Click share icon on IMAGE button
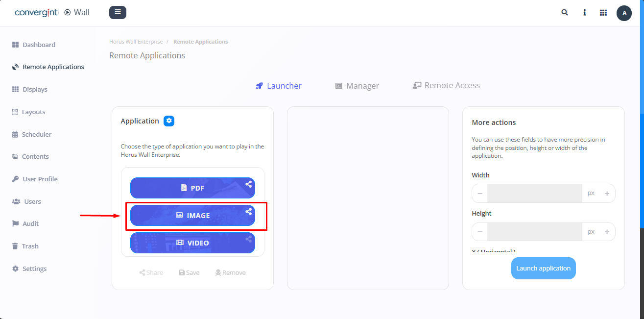The width and height of the screenshot is (644, 319). 249,212
